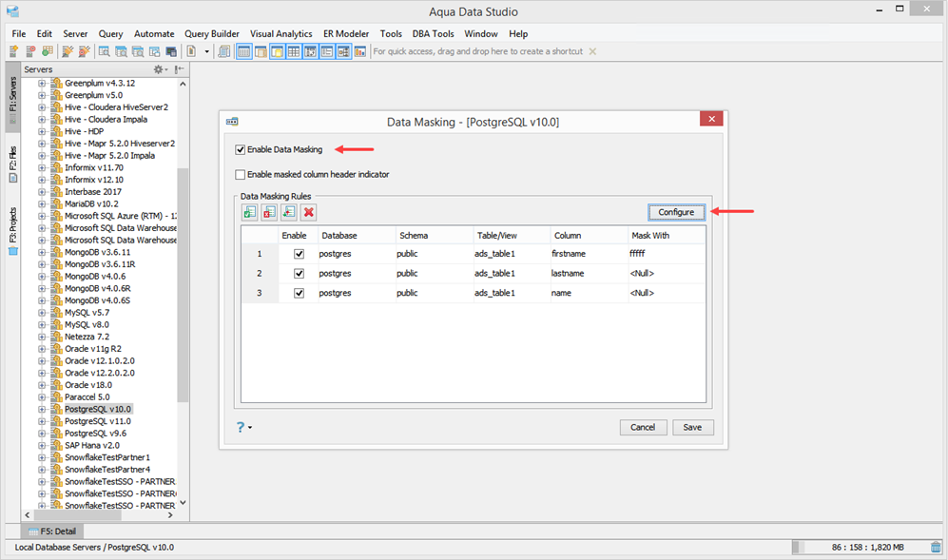Click the Servers tree vertical scrollbar
Screen dimensions: 948x560
coord(183,285)
